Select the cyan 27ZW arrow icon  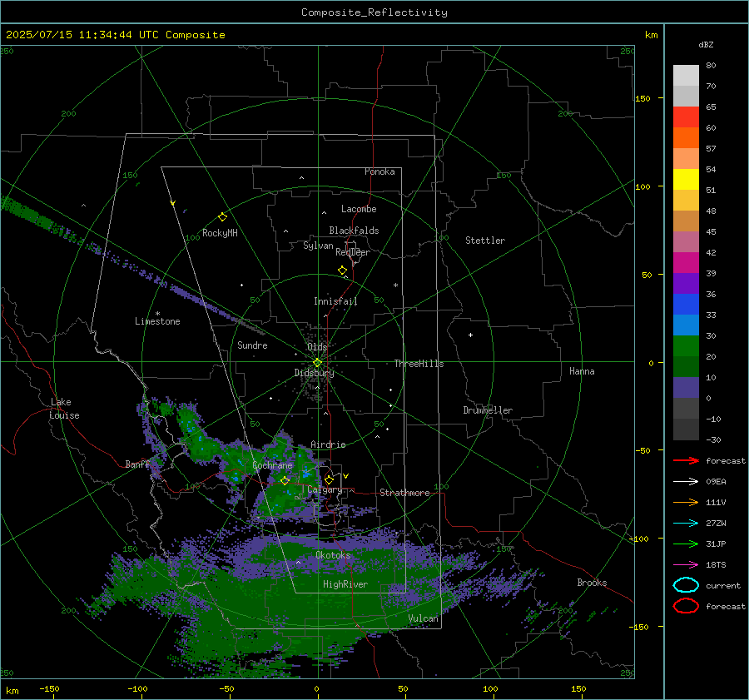[x=686, y=524]
